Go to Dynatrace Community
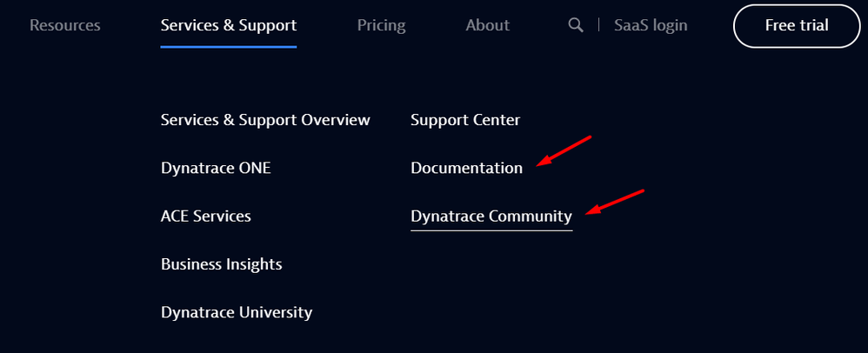868x353 pixels. pos(491,216)
